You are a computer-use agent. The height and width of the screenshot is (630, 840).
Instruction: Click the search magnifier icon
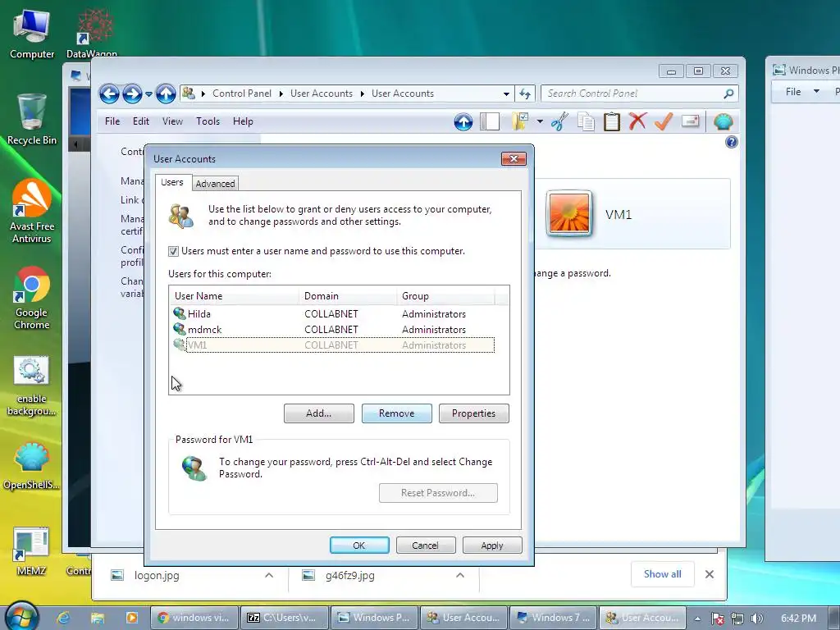[x=728, y=94]
